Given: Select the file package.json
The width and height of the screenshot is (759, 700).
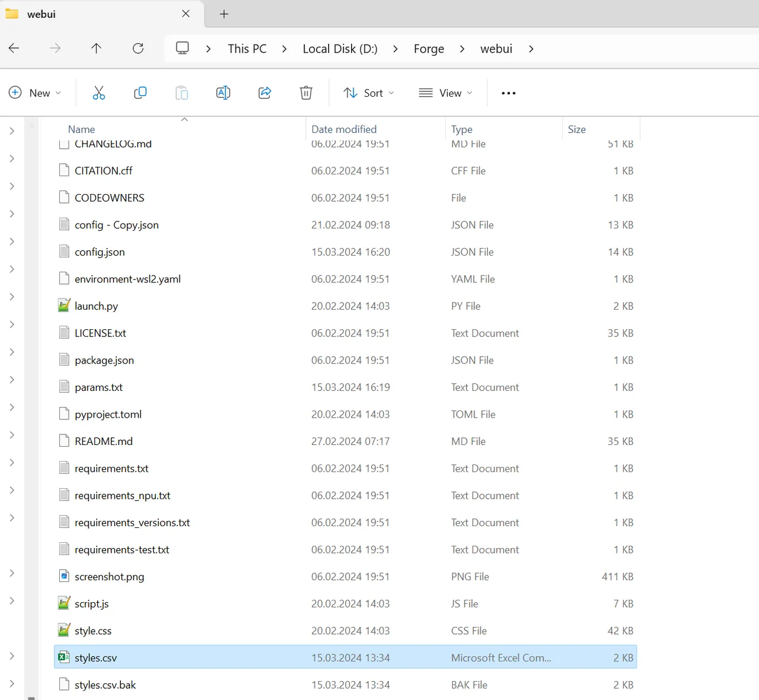Looking at the screenshot, I should pyautogui.click(x=104, y=360).
